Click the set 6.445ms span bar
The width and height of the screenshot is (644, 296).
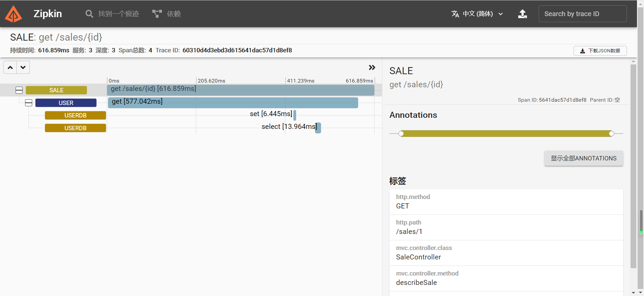pos(294,115)
